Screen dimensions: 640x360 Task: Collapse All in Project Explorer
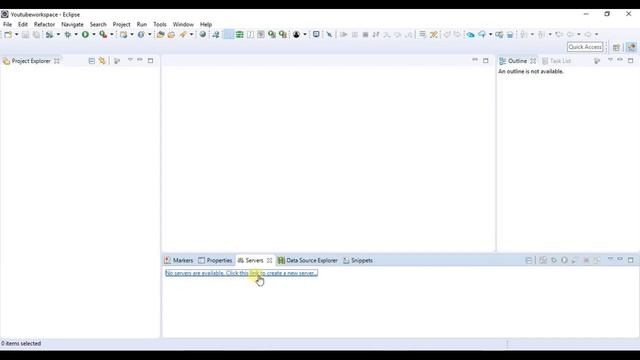(91, 61)
